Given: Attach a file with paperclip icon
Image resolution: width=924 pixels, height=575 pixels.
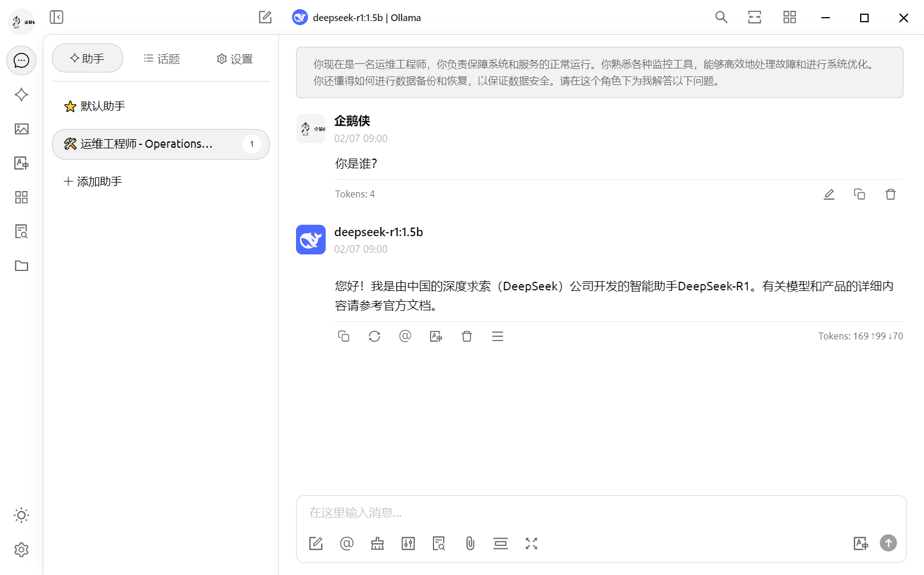Looking at the screenshot, I should point(470,544).
